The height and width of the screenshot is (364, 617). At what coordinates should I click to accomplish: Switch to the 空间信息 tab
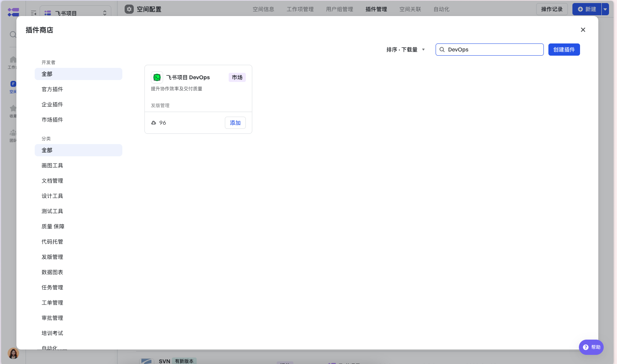pos(263,9)
